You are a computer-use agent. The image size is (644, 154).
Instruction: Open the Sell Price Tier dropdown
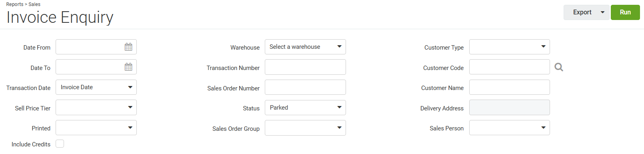pos(96,107)
